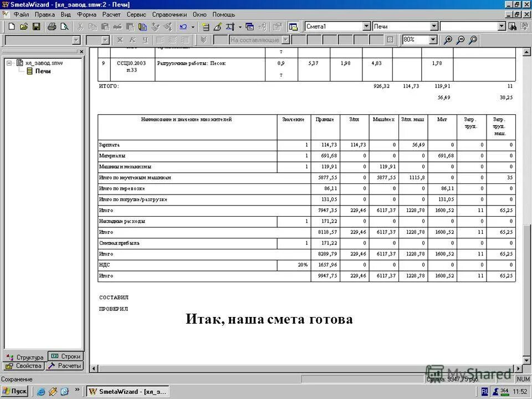Expand the хл_завод.smw tree node
The width and height of the screenshot is (532, 399).
pyautogui.click(x=10, y=63)
